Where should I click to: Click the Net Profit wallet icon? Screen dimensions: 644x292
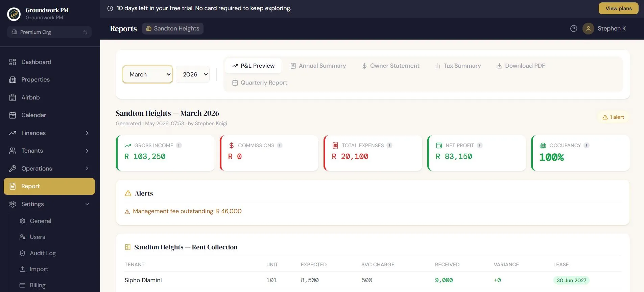coord(439,145)
